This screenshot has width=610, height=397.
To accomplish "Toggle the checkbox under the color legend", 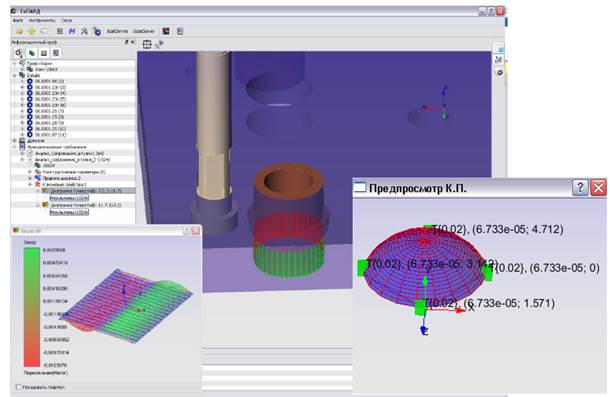I will tap(18, 387).
